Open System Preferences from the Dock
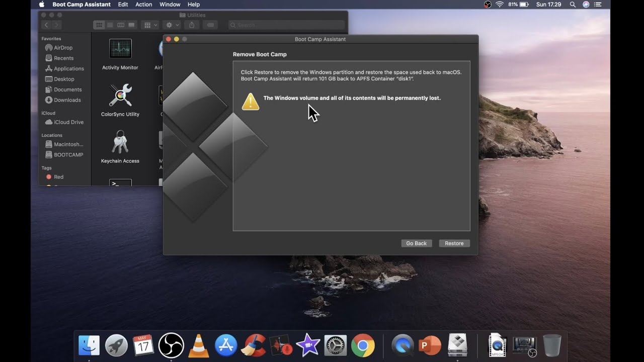This screenshot has height=362, width=644. (x=336, y=345)
